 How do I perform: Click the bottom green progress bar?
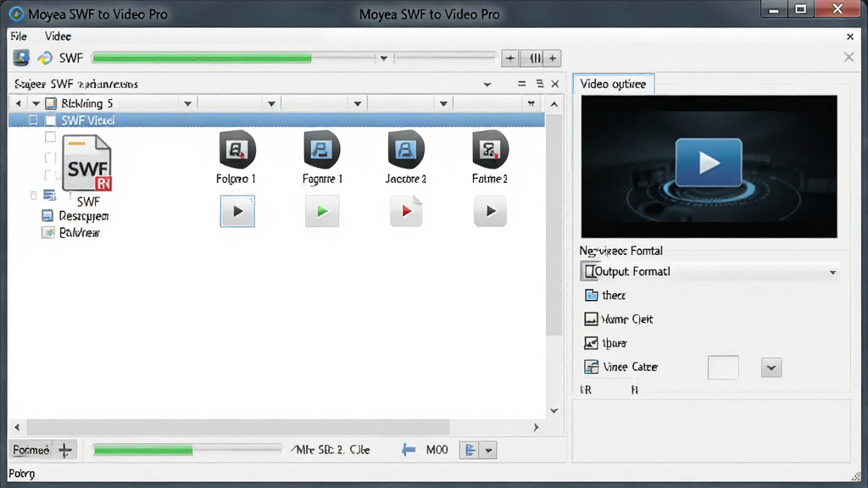pyautogui.click(x=143, y=450)
